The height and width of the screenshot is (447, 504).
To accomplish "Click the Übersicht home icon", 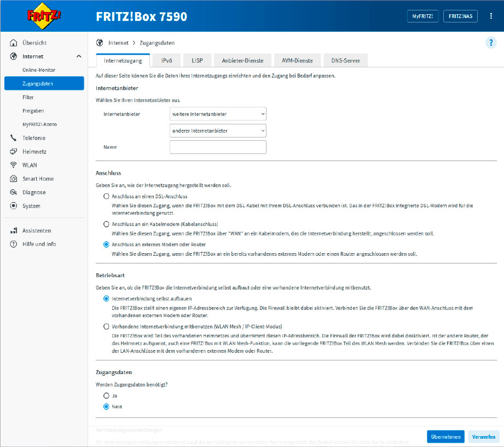I will pyautogui.click(x=14, y=43).
